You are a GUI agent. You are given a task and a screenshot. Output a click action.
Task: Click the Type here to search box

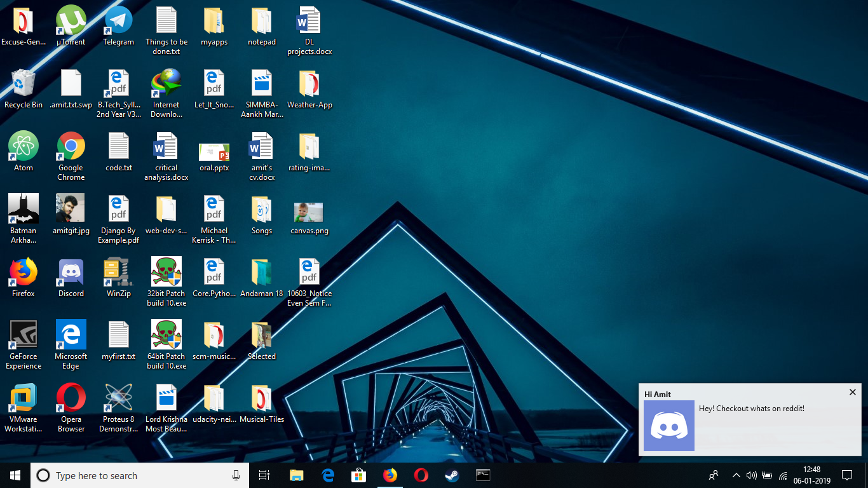[140, 475]
